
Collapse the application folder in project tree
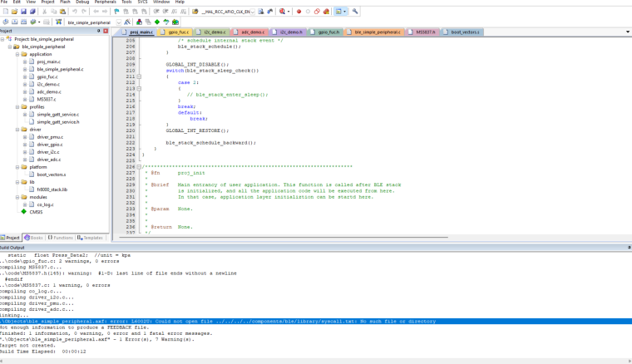coord(18,54)
